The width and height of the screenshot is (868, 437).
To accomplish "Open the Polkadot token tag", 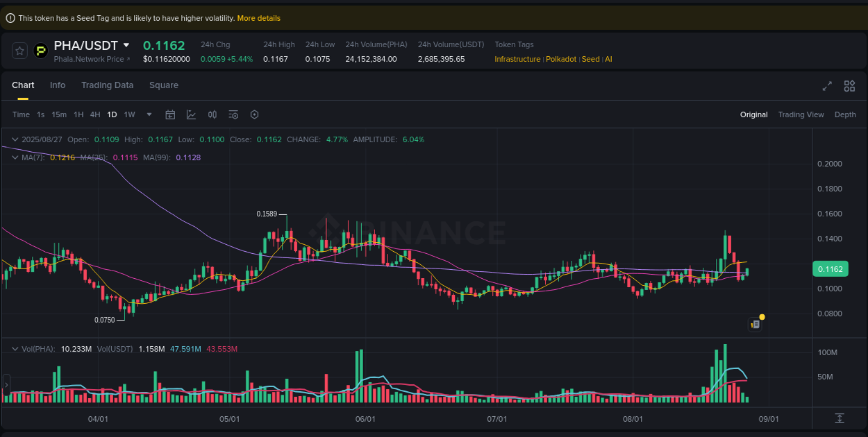I will click(561, 59).
